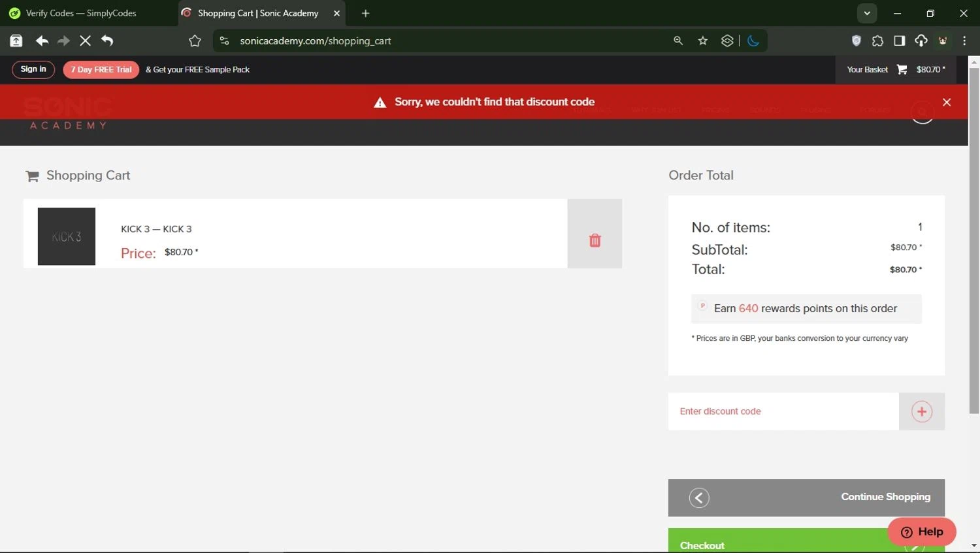Close the Shopping Cart browser tab
Image resolution: width=980 pixels, height=553 pixels.
(337, 13)
